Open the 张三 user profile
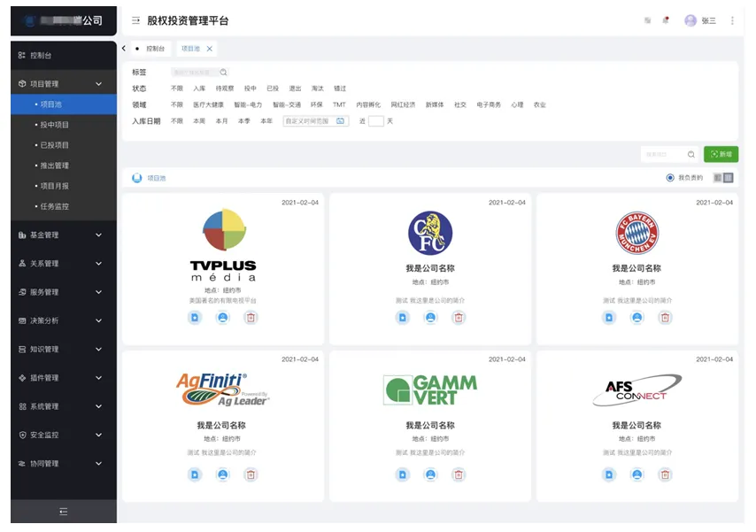This screenshot has height=532, width=756. pos(700,20)
